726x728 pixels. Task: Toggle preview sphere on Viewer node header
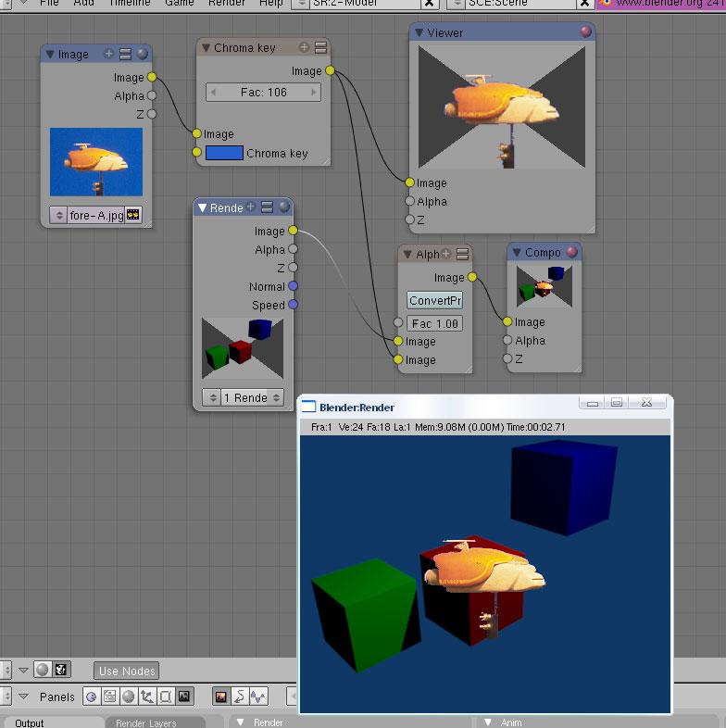point(586,31)
